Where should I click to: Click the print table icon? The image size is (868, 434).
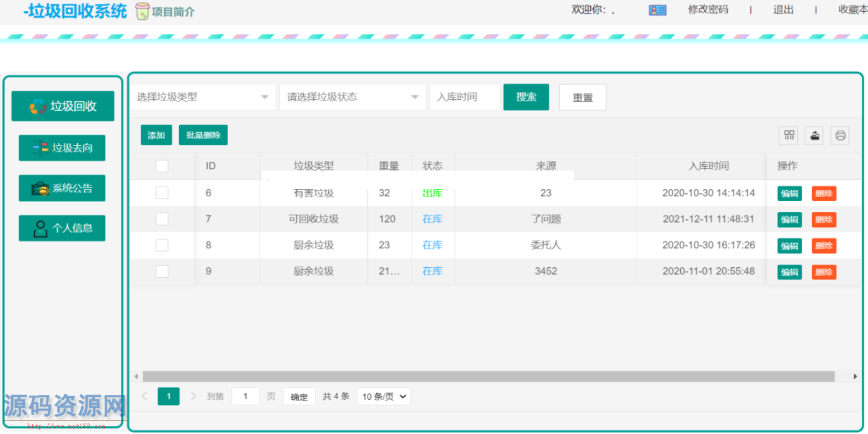click(x=840, y=135)
